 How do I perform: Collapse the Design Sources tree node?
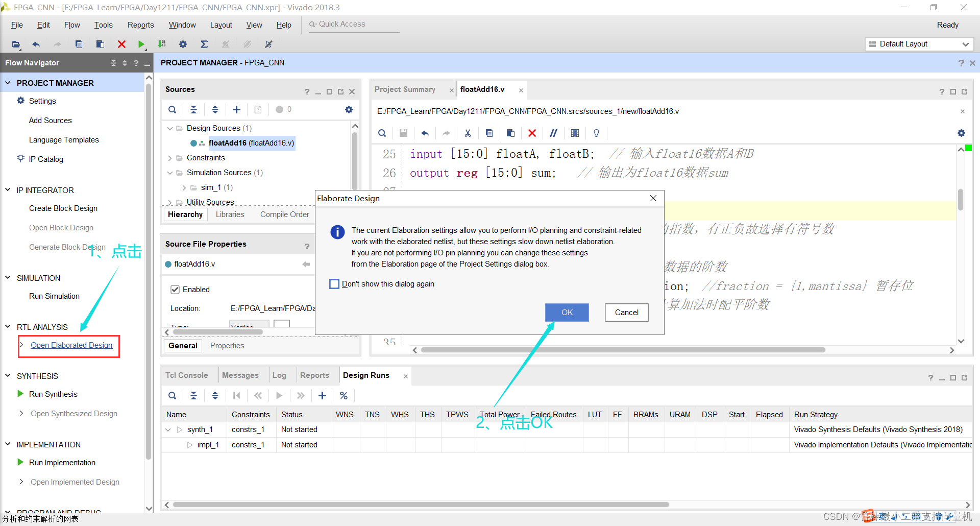170,128
